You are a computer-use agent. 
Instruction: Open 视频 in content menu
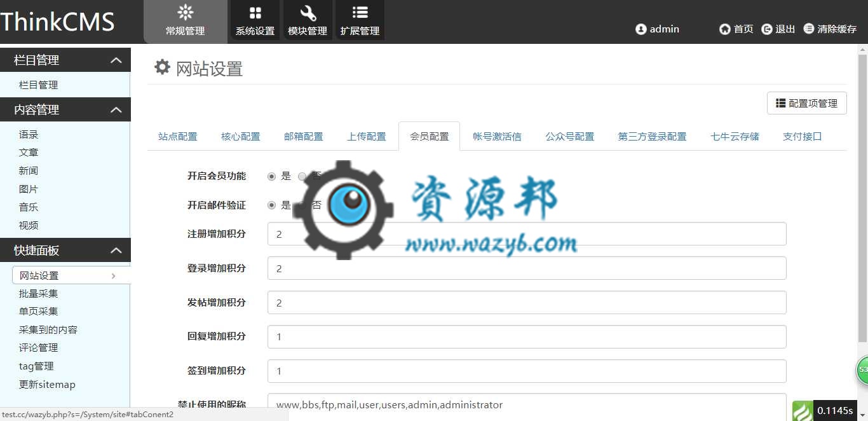(29, 226)
